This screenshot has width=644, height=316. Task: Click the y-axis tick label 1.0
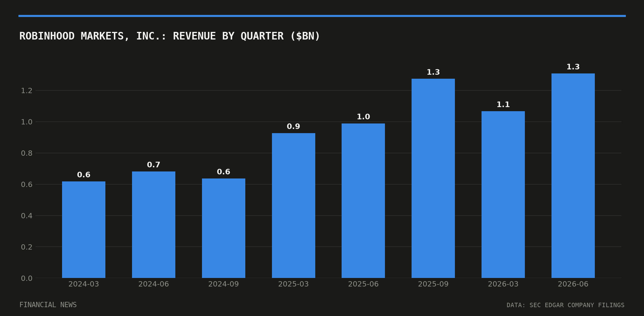(x=27, y=122)
